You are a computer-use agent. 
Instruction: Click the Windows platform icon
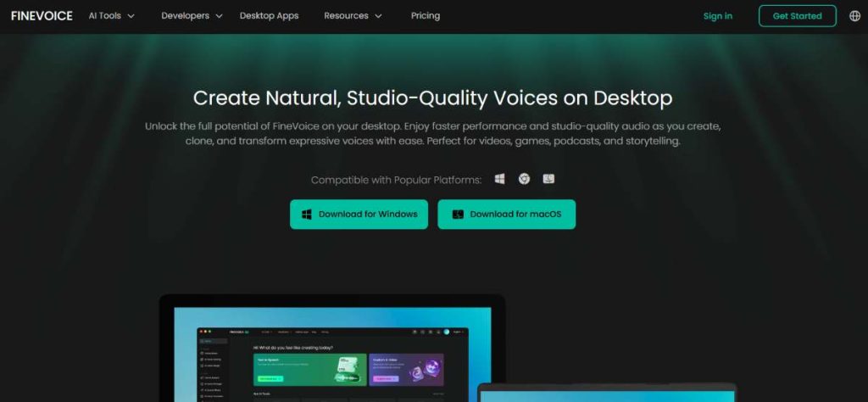point(499,179)
